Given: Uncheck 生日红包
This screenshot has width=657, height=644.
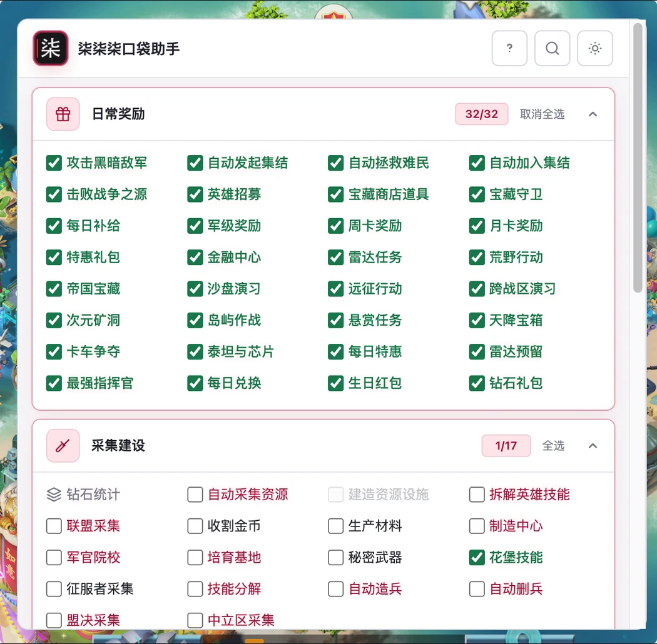Looking at the screenshot, I should [x=335, y=383].
